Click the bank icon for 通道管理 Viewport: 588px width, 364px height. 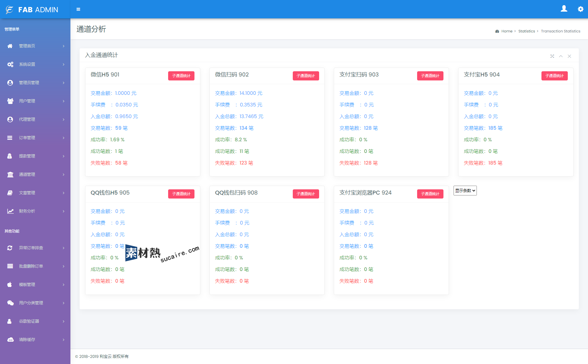[x=10, y=174]
